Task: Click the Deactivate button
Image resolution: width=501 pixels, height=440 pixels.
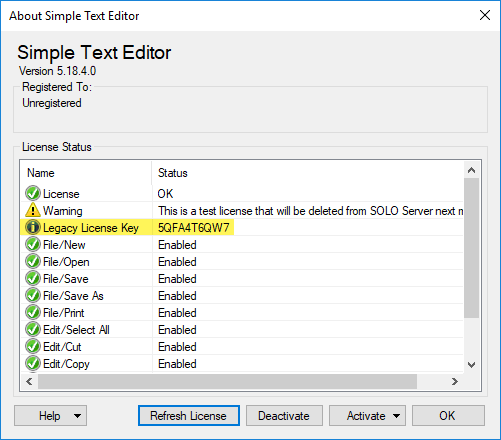Action: (x=284, y=416)
